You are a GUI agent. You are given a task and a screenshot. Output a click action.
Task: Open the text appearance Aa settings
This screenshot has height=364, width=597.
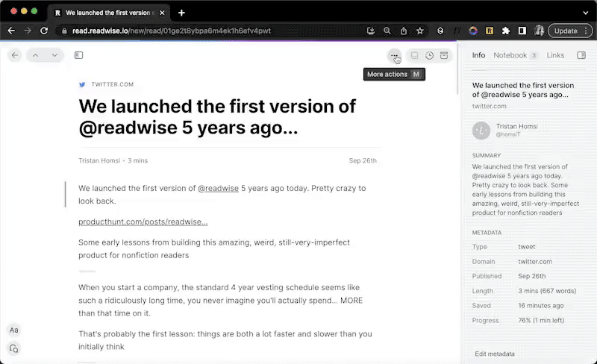[13, 330]
